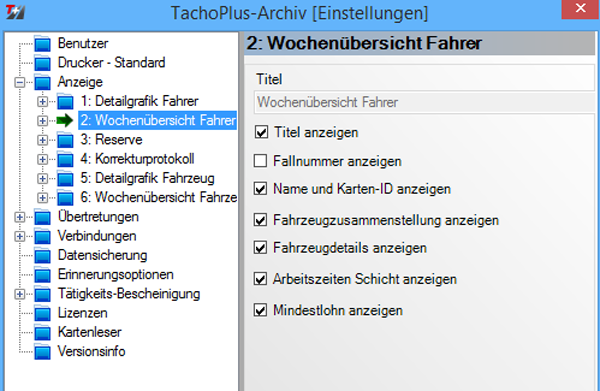Enable Fallnummer anzeigen checkbox

261,161
